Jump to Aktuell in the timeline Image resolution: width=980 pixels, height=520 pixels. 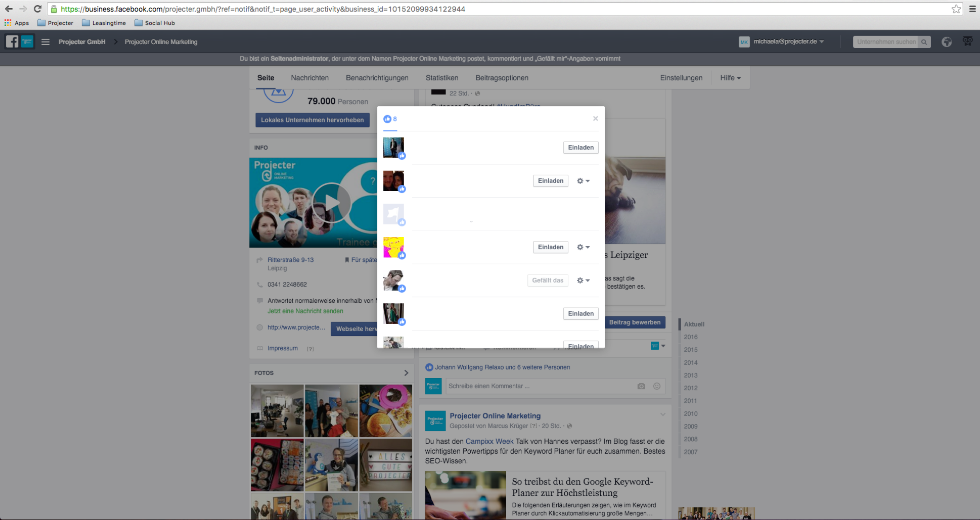694,324
